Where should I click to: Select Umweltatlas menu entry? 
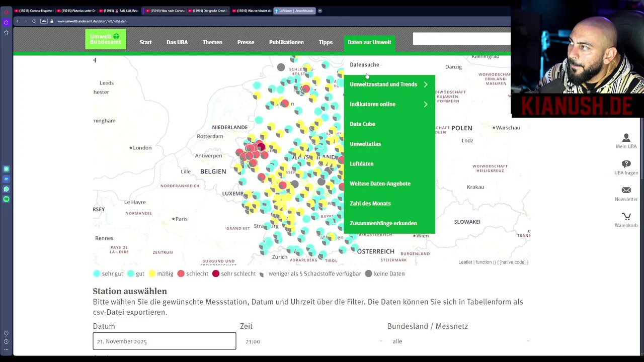[365, 144]
